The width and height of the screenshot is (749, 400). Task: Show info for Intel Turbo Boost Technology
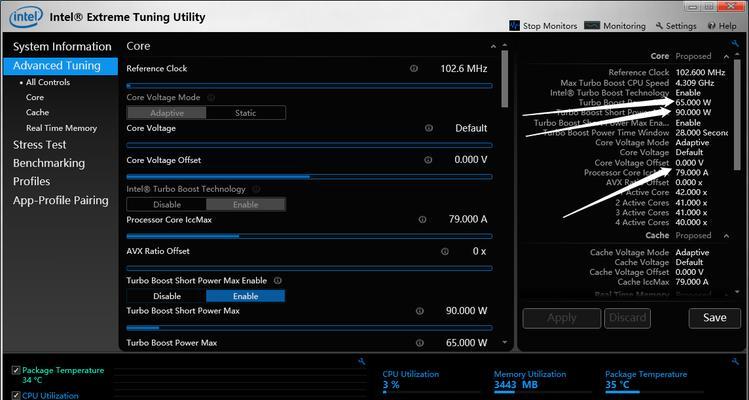click(256, 189)
